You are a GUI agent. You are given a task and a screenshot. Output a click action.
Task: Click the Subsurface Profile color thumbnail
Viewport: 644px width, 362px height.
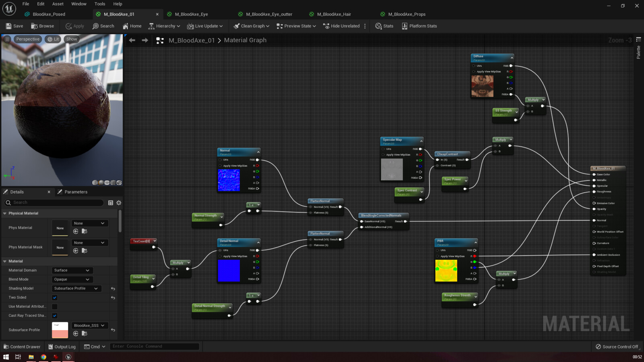(60, 330)
